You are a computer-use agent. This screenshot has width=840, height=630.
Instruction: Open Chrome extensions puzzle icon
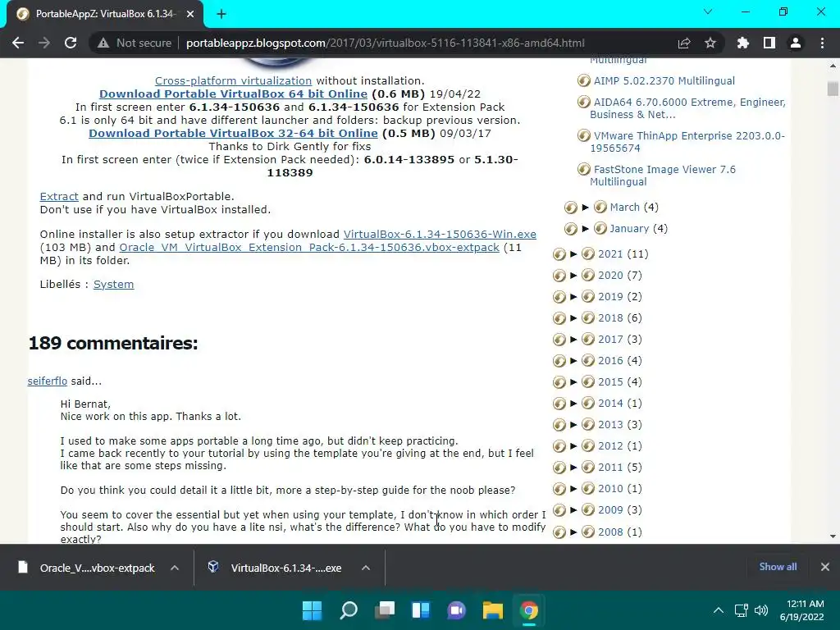coord(743,43)
